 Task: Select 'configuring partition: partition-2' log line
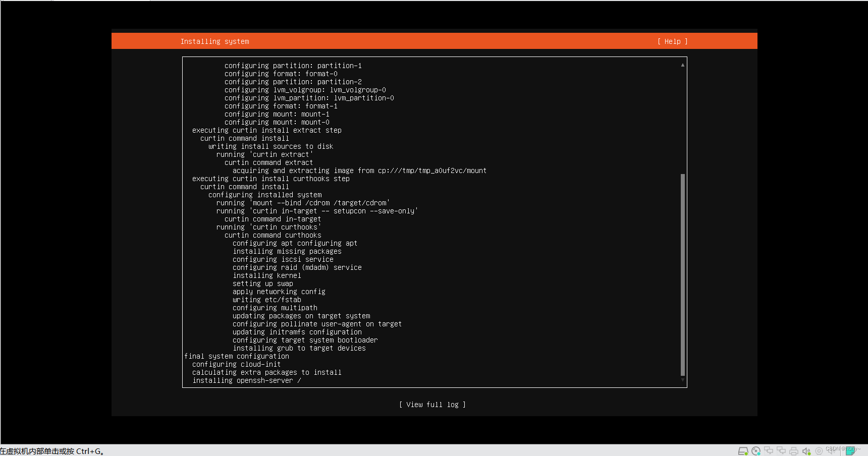click(293, 82)
